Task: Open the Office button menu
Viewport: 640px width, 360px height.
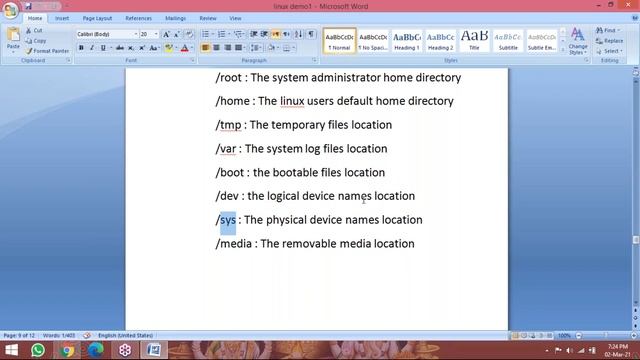Action: pyautogui.click(x=10, y=10)
